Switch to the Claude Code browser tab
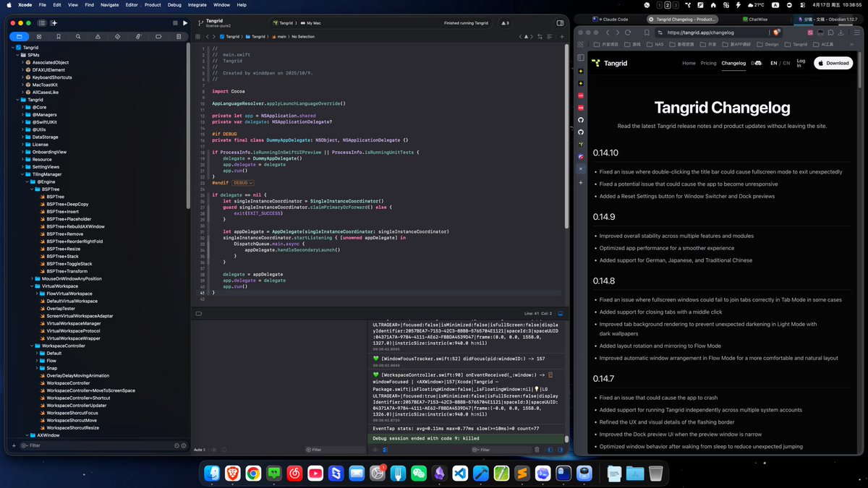This screenshot has width=868, height=488. pyautogui.click(x=610, y=19)
